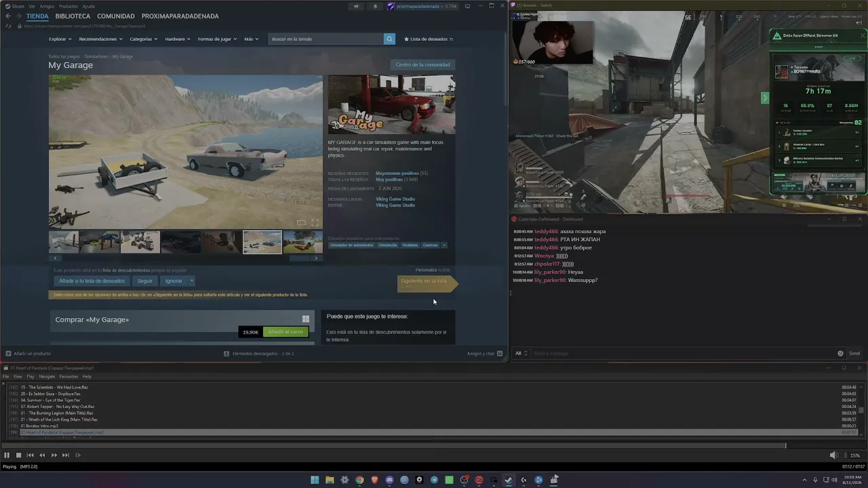Open the Categorías dropdown
Image resolution: width=868 pixels, height=488 pixels.
143,39
